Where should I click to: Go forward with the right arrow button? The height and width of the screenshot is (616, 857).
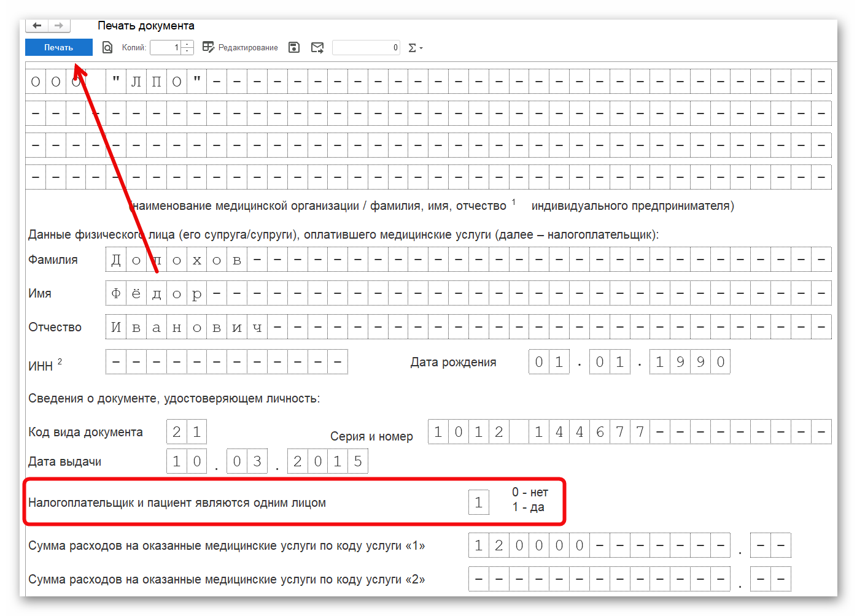tap(59, 26)
